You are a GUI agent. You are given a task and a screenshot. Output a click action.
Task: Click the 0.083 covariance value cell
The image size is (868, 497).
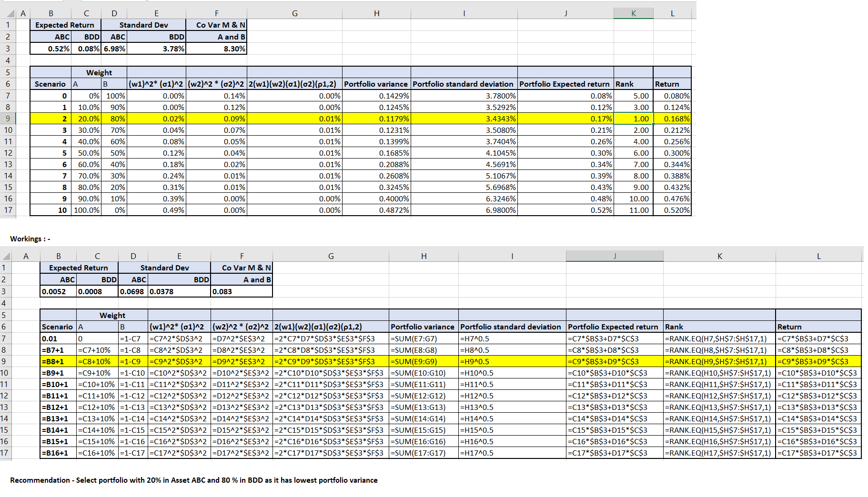(242, 291)
